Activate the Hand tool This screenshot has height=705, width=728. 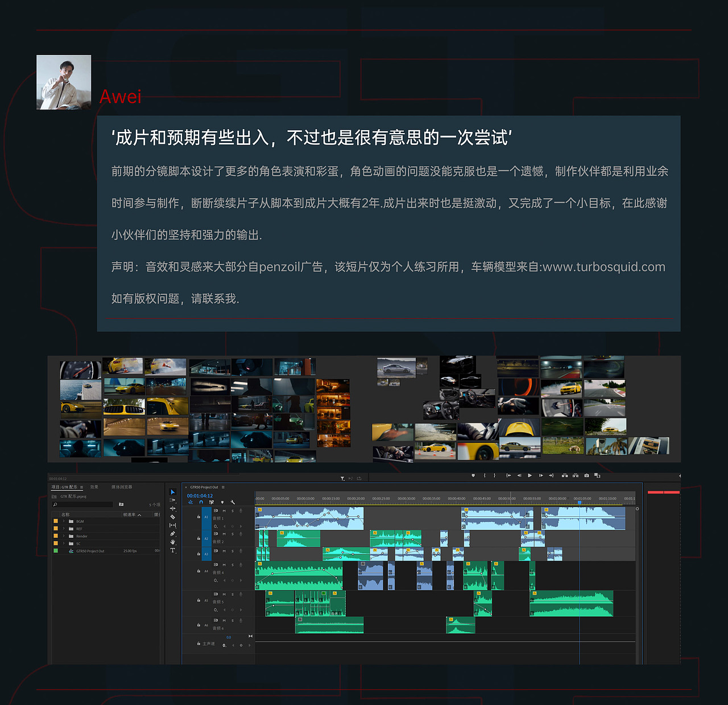172,542
